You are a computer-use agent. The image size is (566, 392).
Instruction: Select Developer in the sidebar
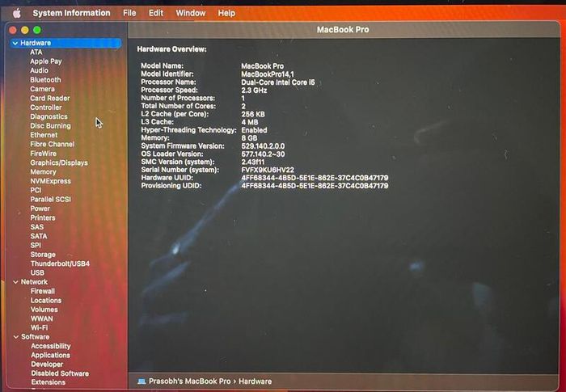click(x=47, y=365)
